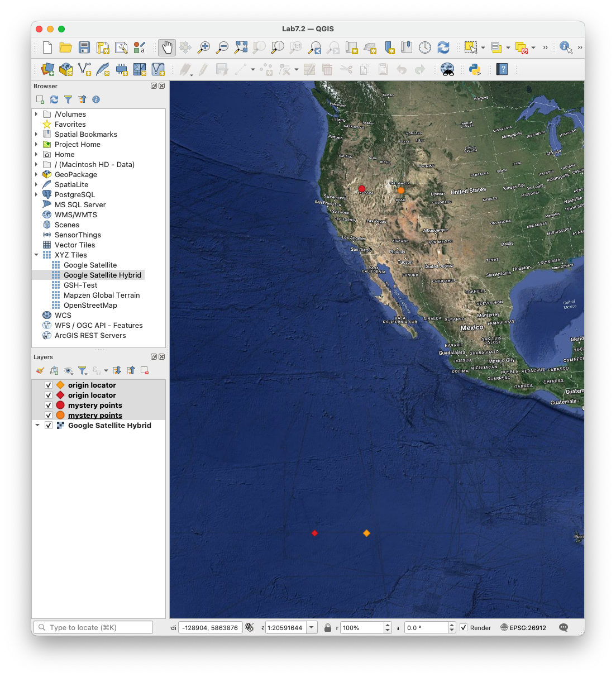Float the Browser panel
The height and width of the screenshot is (677, 616).
[x=154, y=86]
